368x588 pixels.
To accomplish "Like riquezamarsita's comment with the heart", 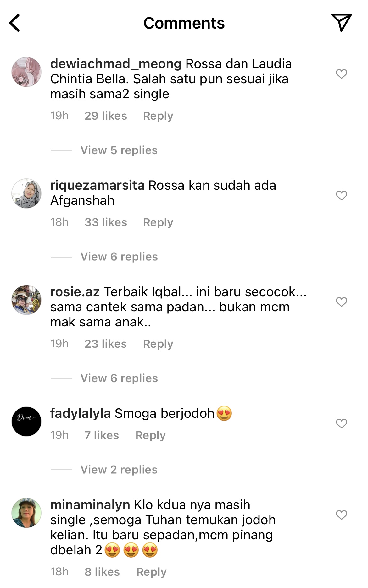I will point(341,195).
